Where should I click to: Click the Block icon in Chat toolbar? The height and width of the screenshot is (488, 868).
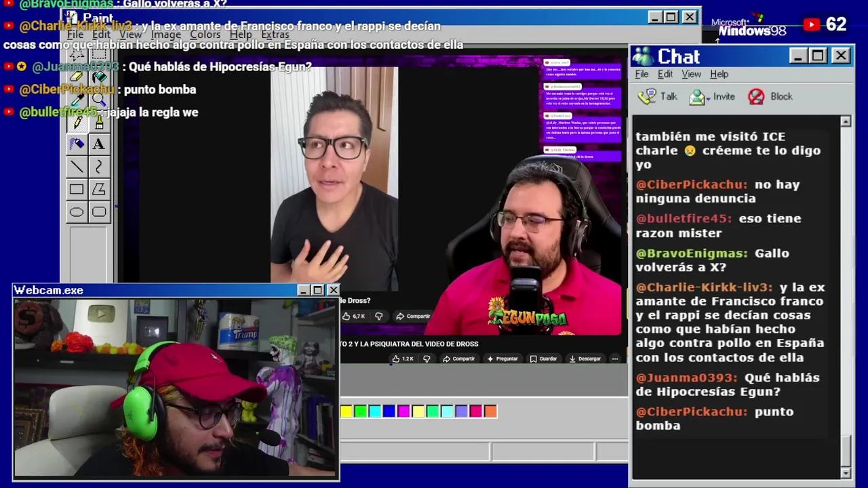click(756, 97)
